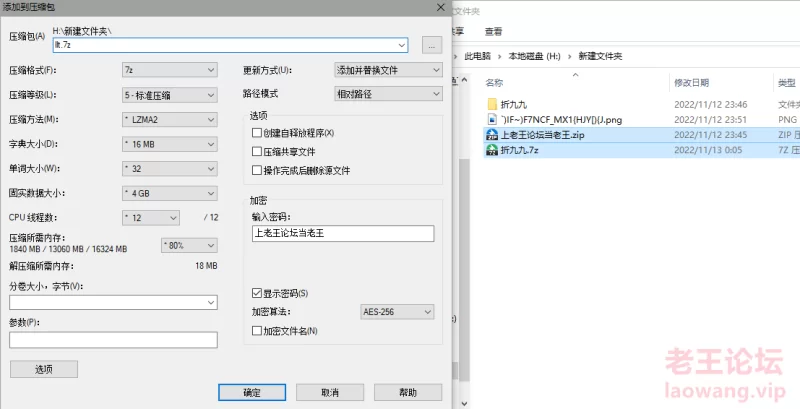The height and width of the screenshot is (409, 800).
Task: Open the 单词大小 32 dropdown
Action: tap(170, 168)
